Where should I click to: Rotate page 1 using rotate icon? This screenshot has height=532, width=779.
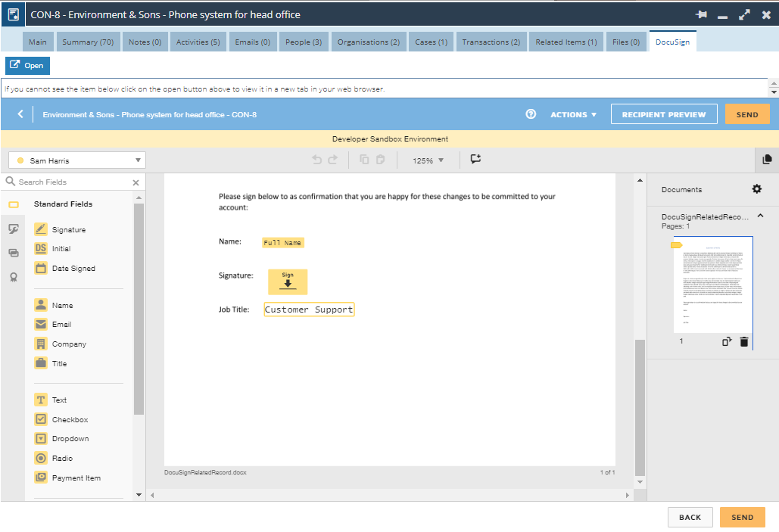click(727, 342)
